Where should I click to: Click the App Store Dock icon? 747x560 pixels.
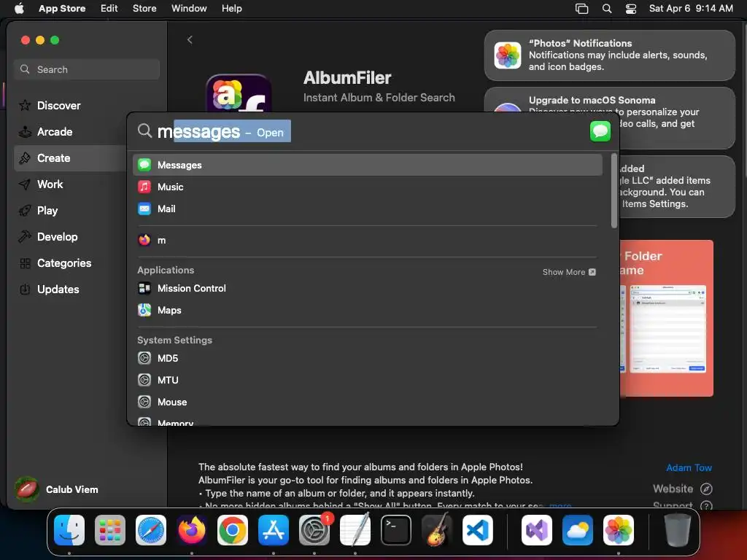click(274, 530)
